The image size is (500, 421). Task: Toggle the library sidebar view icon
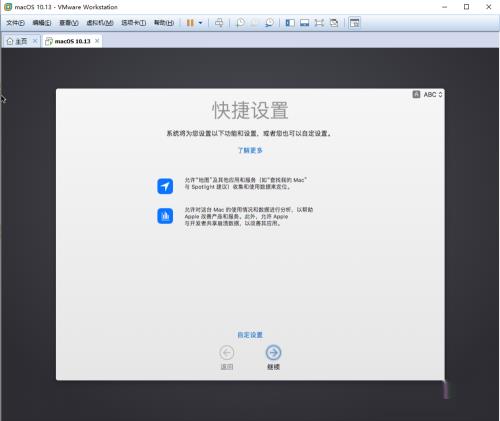[x=290, y=23]
